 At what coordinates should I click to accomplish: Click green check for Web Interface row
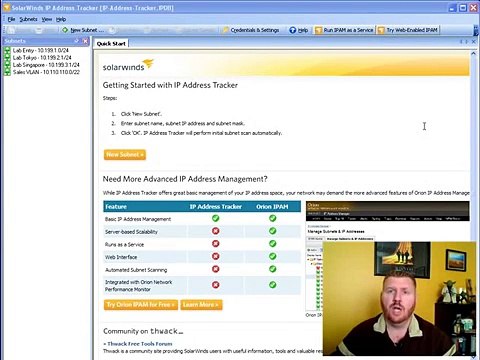point(273,256)
